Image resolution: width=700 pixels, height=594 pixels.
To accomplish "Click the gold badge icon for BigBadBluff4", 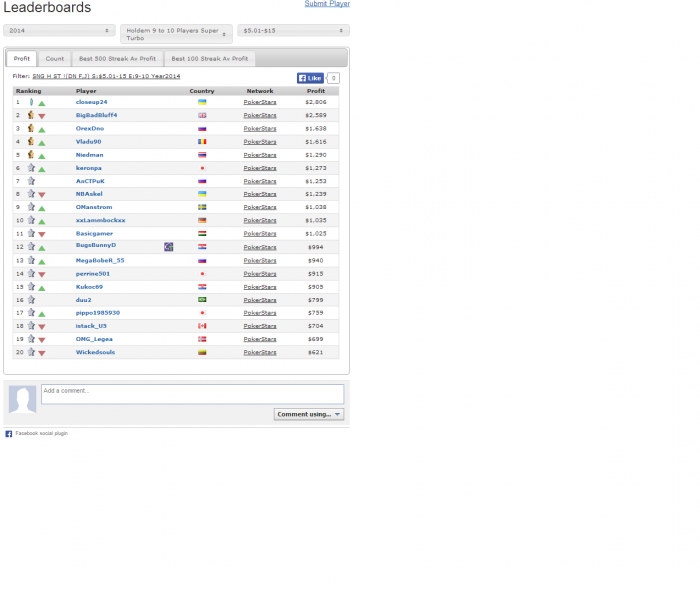I will pyautogui.click(x=31, y=115).
